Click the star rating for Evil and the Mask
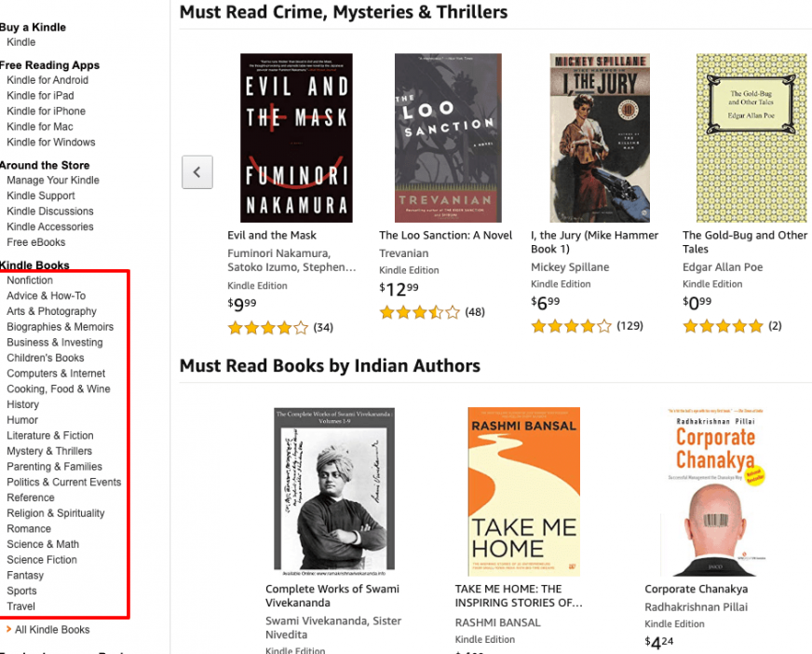The width and height of the screenshot is (812, 654). coord(267,327)
